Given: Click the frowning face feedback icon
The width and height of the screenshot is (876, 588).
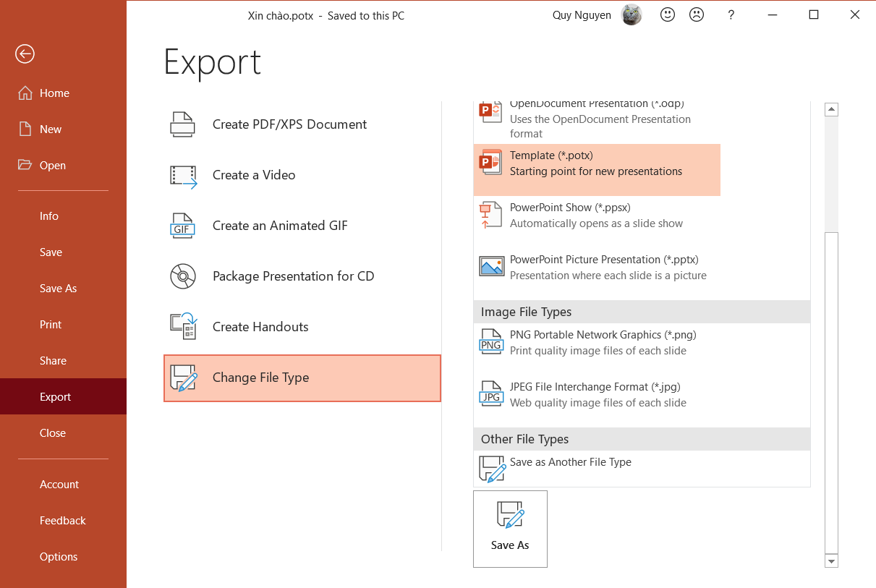Looking at the screenshot, I should click(697, 14).
